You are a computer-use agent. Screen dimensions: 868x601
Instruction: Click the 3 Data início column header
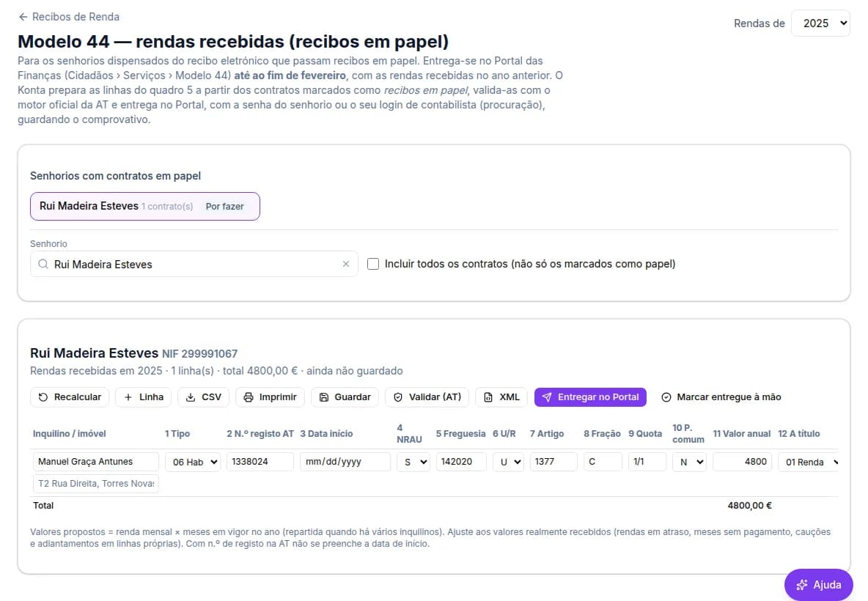(327, 434)
